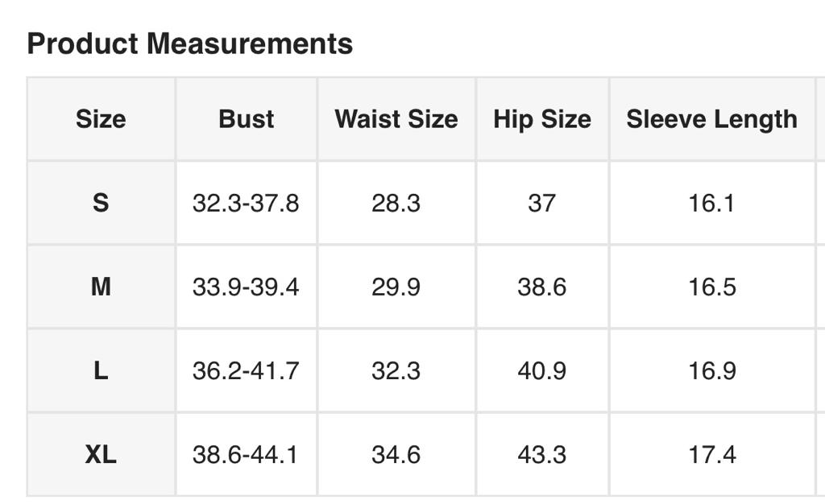Click the Sleeve Length column header
This screenshot has width=825, height=504.
[x=711, y=119]
